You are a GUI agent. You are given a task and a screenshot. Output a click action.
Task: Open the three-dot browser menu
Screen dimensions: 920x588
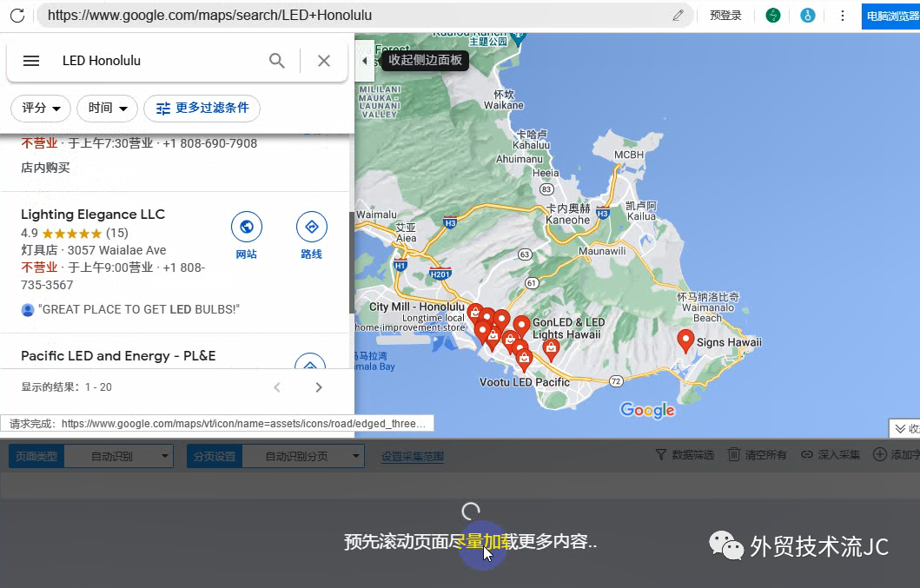tap(843, 16)
